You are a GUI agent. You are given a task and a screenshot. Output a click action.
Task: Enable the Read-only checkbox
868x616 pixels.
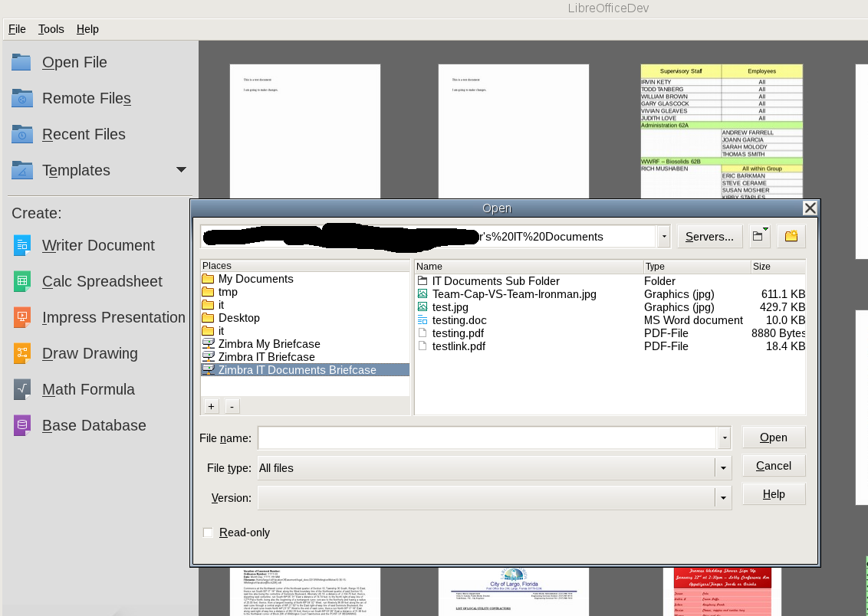pyautogui.click(x=208, y=532)
